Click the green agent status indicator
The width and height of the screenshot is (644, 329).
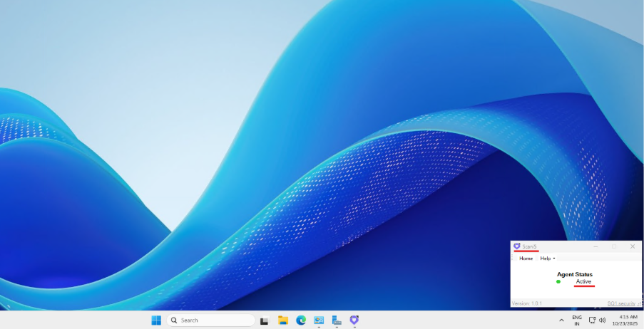point(558,281)
